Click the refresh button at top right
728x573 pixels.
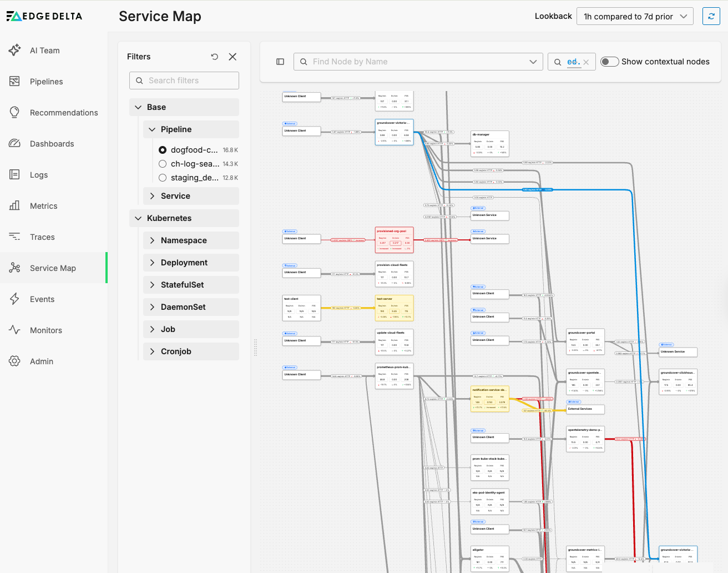click(711, 16)
